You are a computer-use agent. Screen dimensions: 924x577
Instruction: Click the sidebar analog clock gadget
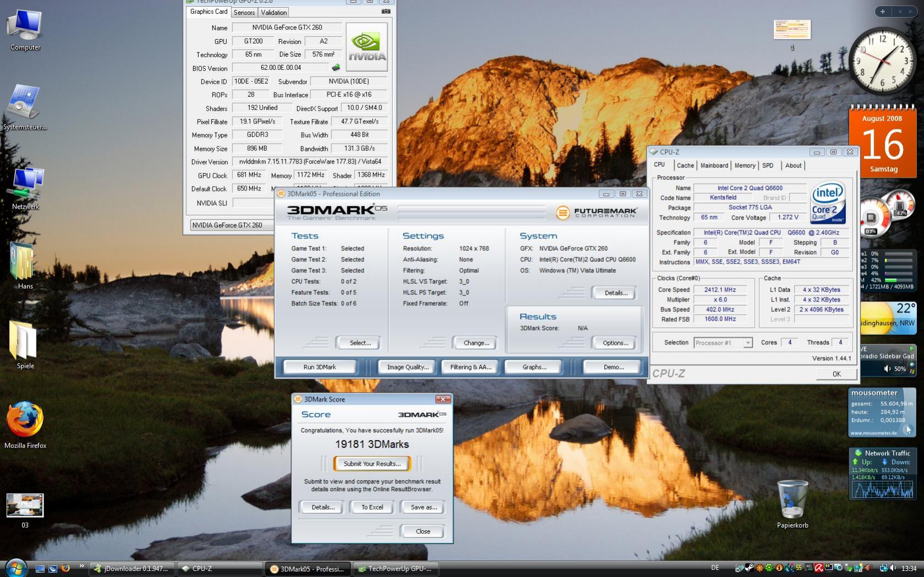882,61
